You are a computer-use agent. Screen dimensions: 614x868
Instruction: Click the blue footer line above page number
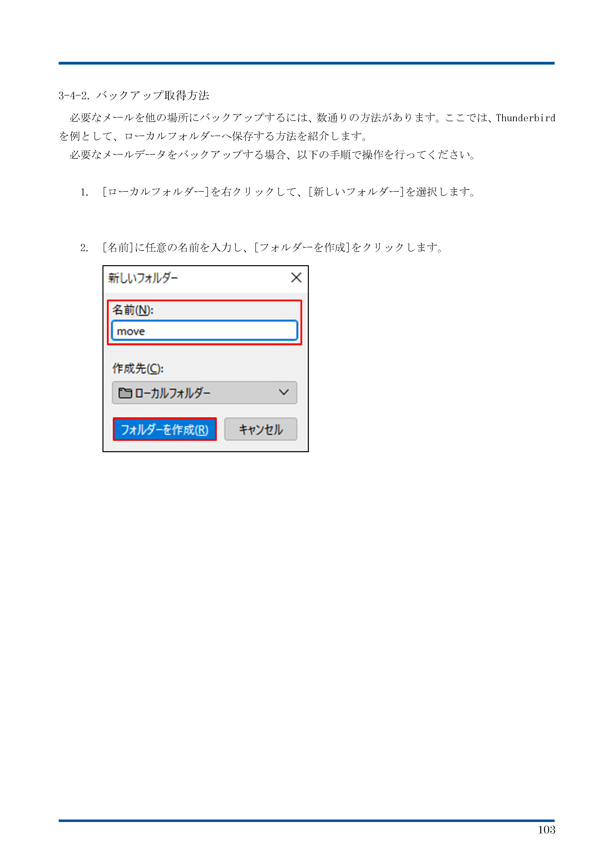click(x=306, y=821)
